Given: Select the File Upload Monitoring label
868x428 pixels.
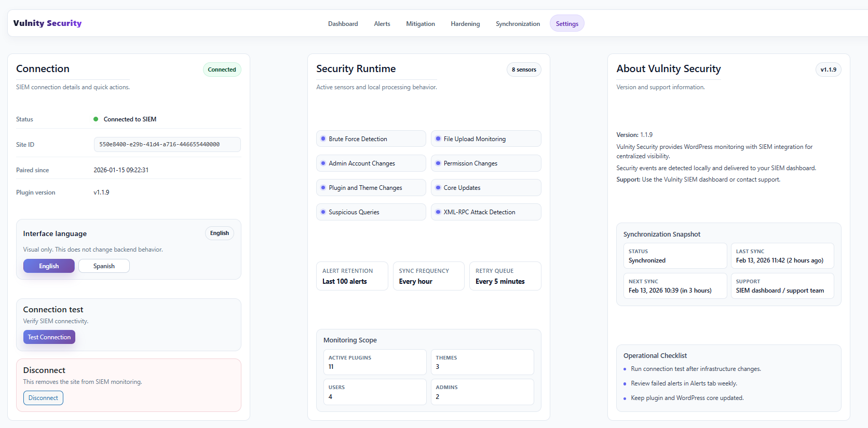Looking at the screenshot, I should [x=474, y=139].
